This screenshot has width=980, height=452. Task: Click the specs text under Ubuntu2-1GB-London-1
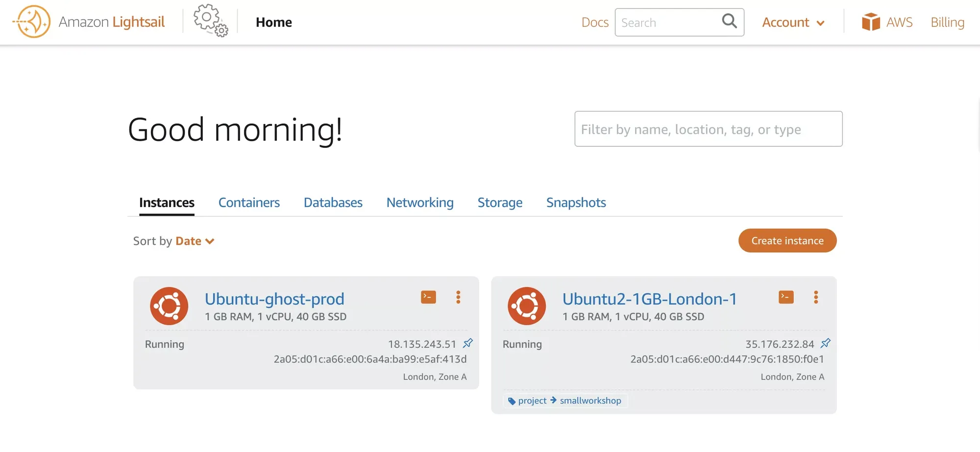click(633, 317)
